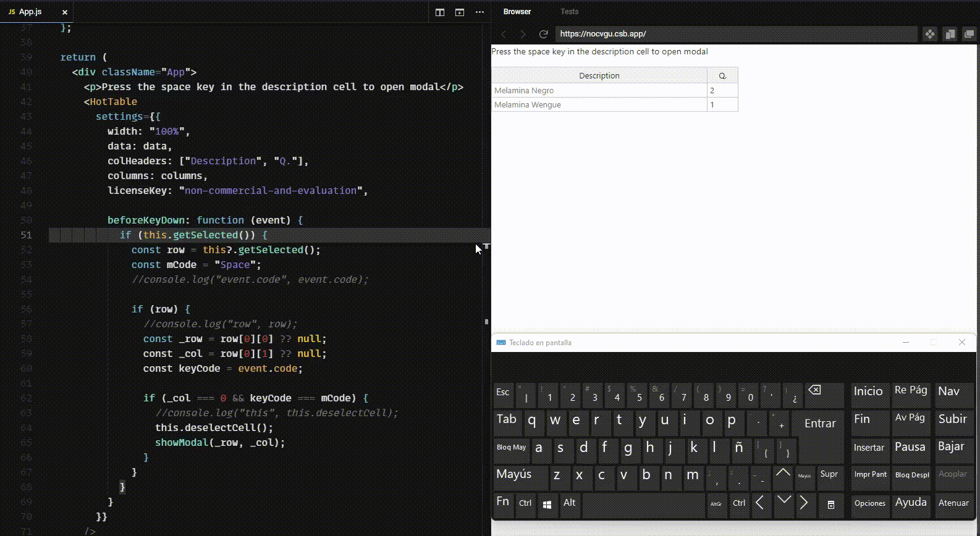980x536 pixels.
Task: Click the Re Pág key
Action: point(911,394)
